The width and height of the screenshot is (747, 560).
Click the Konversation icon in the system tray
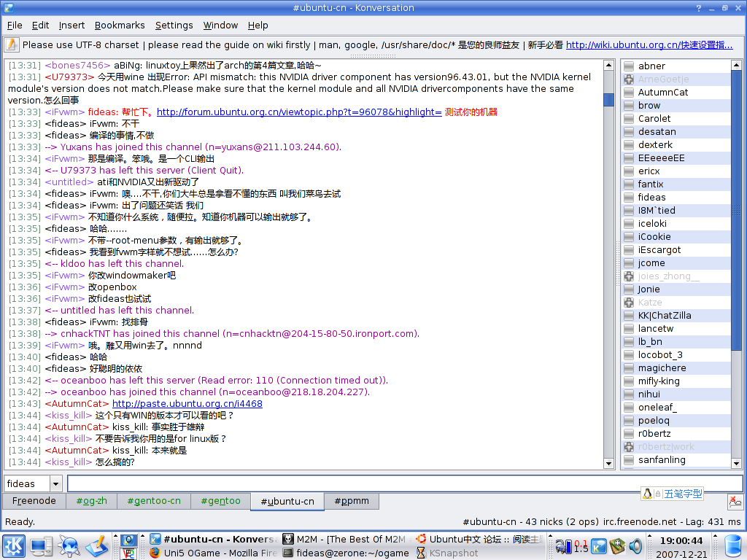[x=599, y=546]
